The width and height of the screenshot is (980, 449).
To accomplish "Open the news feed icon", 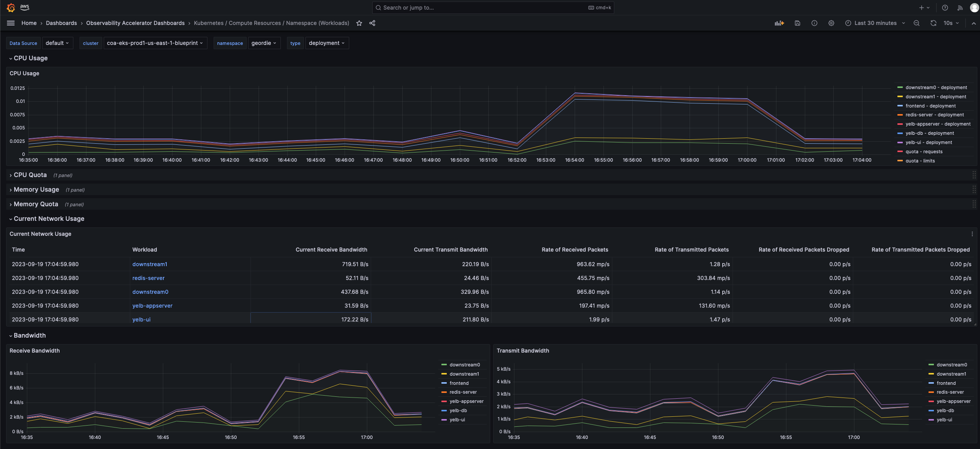I will click(960, 8).
